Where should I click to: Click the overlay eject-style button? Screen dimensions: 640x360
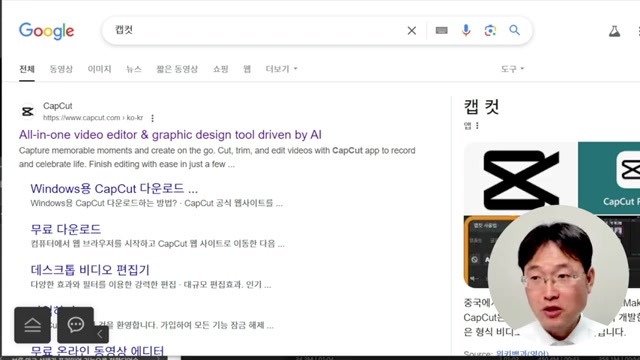coord(33,325)
